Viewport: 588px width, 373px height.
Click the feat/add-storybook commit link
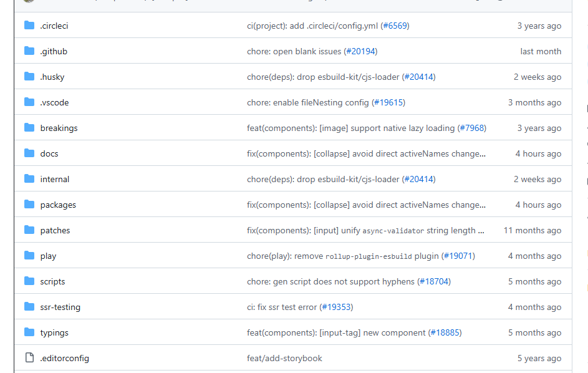pyautogui.click(x=285, y=358)
